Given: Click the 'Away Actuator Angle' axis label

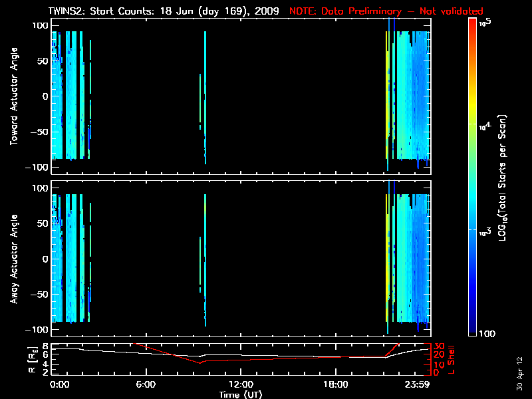Looking at the screenshot, I should tap(13, 259).
